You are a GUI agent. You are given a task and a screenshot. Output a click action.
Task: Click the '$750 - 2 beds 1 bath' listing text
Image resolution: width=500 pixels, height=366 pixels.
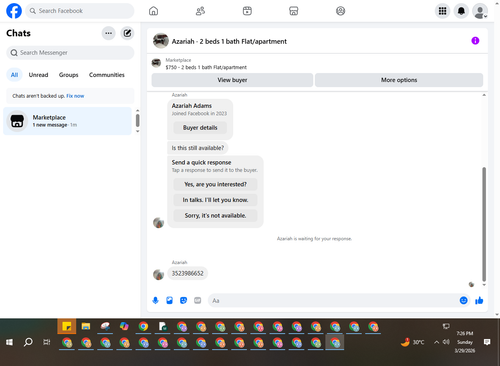pyautogui.click(x=206, y=67)
